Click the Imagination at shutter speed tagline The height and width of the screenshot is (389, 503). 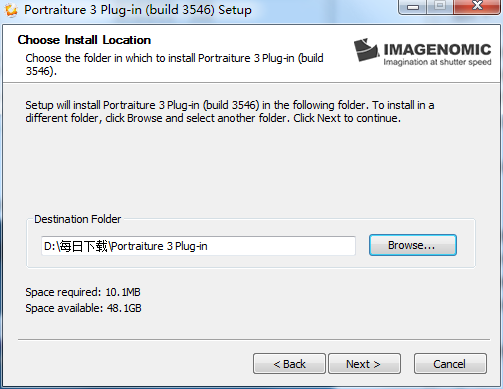[437, 62]
